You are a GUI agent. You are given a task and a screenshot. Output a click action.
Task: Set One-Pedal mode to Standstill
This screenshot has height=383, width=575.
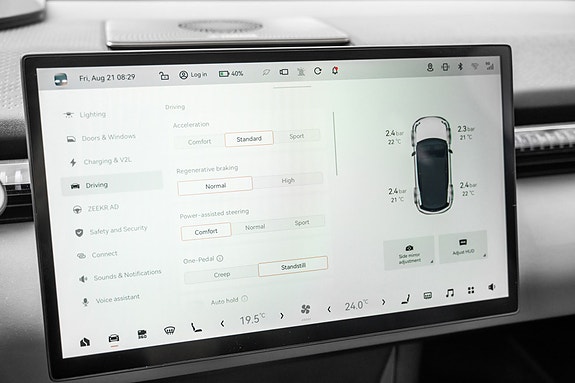click(x=293, y=267)
